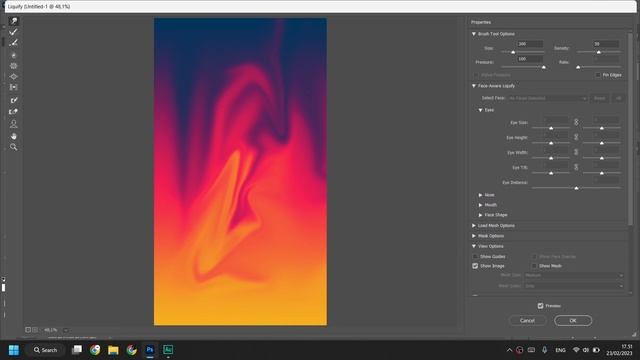Enable the Show Mesh checkbox
Viewport: 640px width, 360px height.
pos(534,266)
